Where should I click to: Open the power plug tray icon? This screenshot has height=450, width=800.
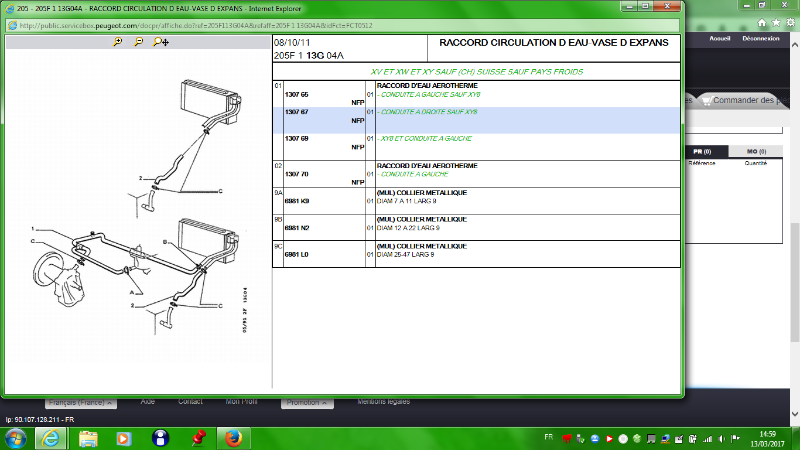(x=693, y=439)
